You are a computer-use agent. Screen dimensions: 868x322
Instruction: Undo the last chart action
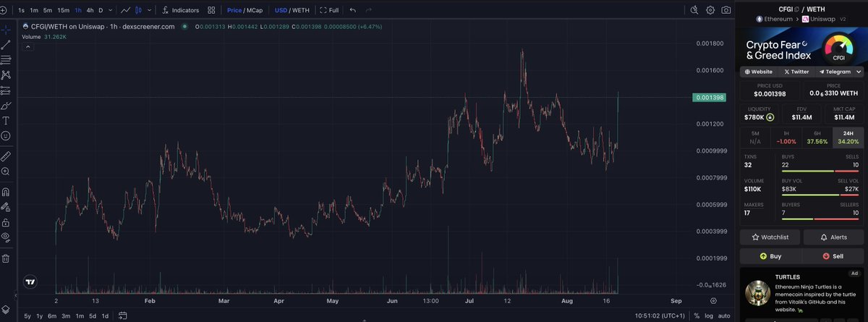pos(353,10)
